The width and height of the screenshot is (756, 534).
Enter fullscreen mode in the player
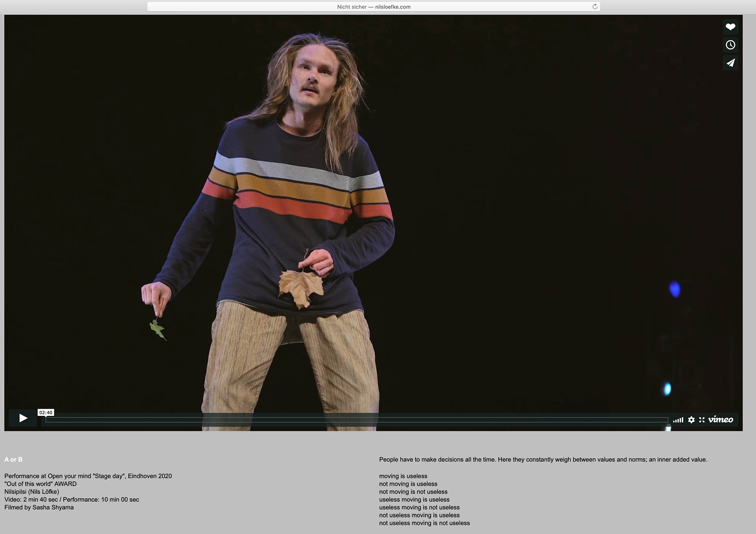click(702, 420)
